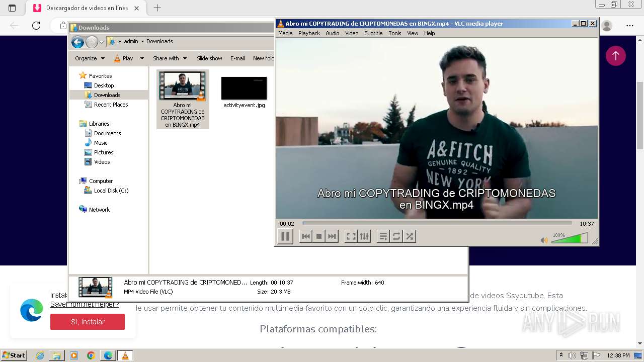Show VLC extended settings
644x362 pixels.
click(364, 236)
